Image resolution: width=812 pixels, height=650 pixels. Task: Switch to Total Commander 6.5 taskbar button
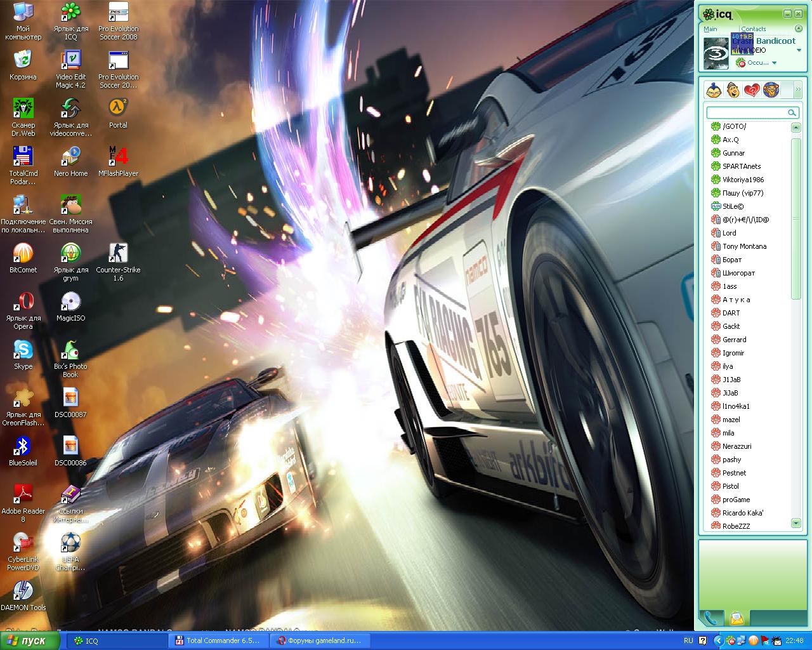coord(219,641)
